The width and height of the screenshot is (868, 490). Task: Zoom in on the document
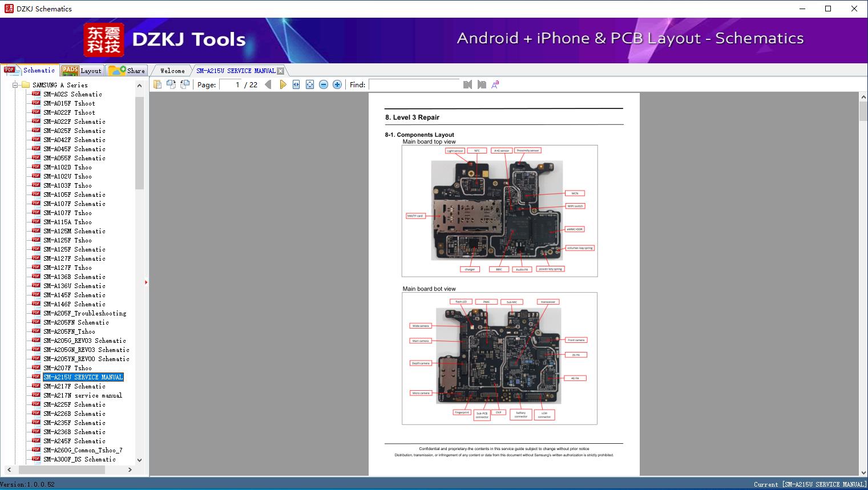[337, 84]
